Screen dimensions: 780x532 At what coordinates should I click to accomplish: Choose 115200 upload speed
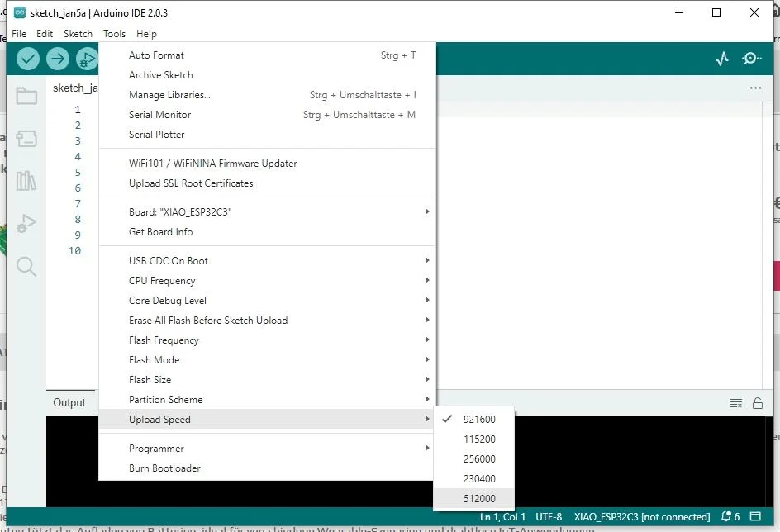click(x=479, y=439)
